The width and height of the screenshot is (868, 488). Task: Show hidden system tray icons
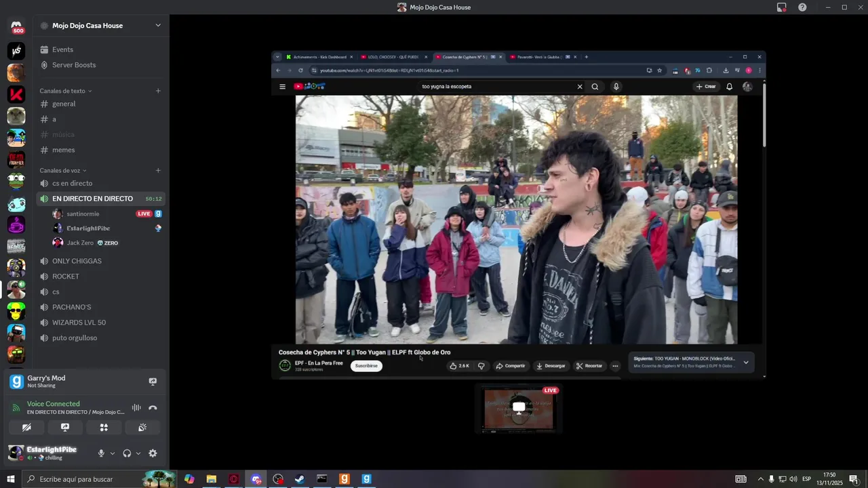pyautogui.click(x=760, y=479)
